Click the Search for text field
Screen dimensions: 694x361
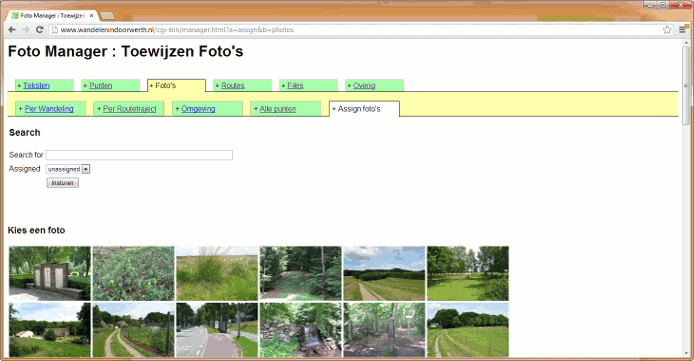click(139, 155)
